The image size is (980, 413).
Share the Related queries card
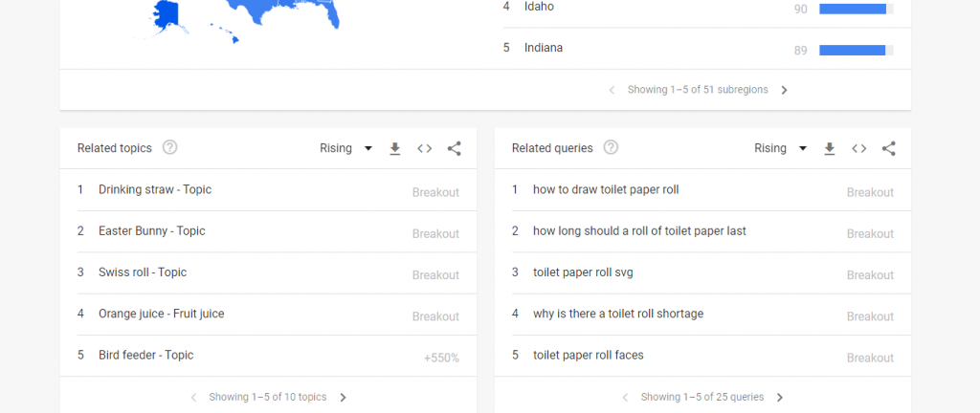(889, 148)
